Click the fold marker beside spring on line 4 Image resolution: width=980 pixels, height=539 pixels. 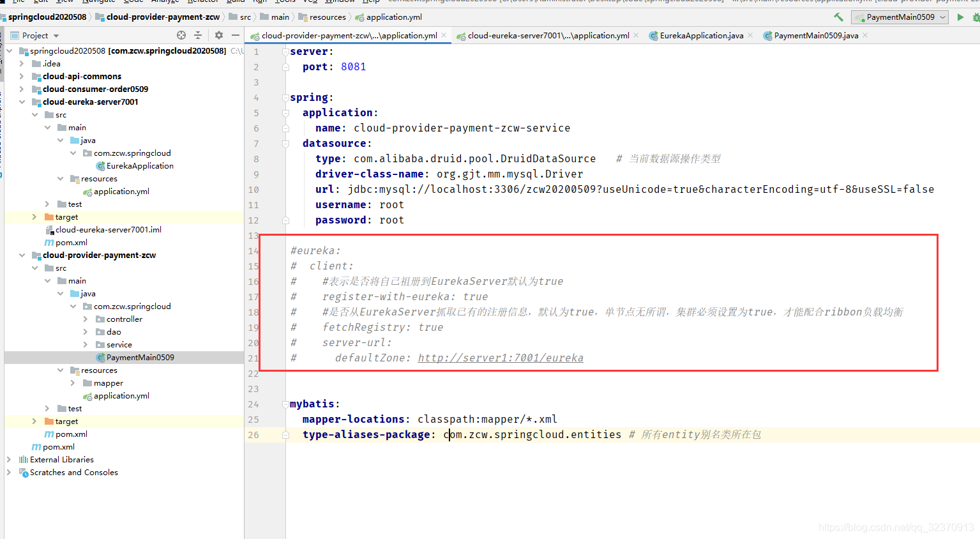point(285,97)
